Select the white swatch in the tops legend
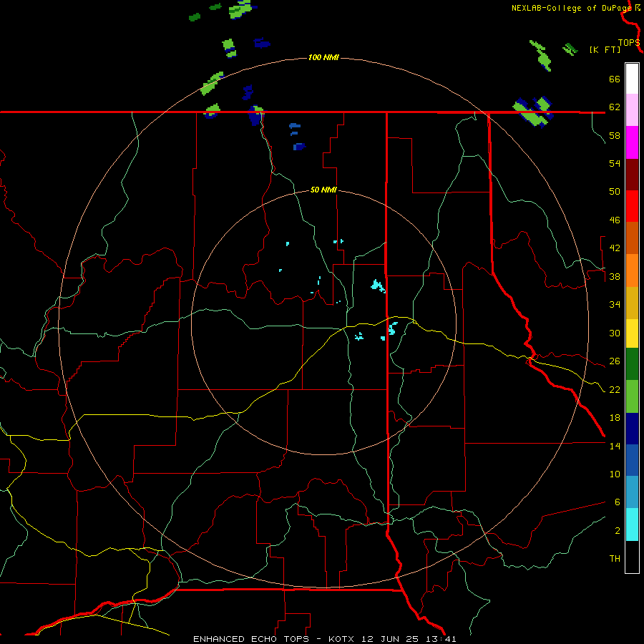Screen dimensions: 644x644 (x=632, y=79)
